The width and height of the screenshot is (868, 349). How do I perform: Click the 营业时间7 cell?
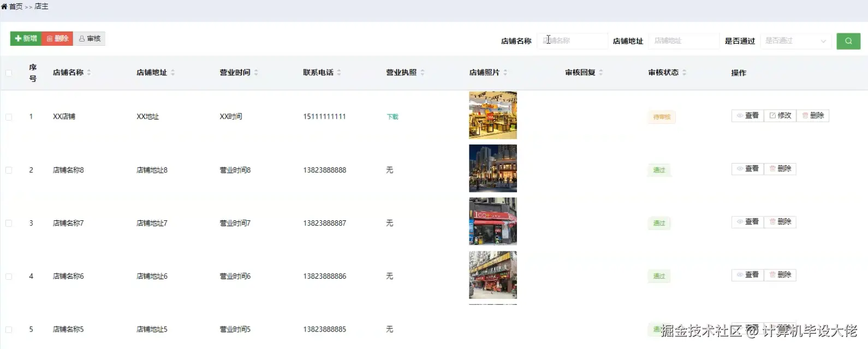click(235, 223)
